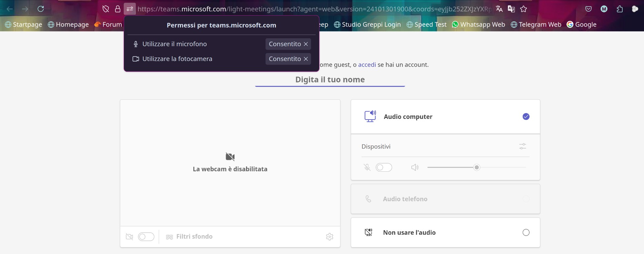Click the second translation extension icon
This screenshot has width=644, height=254.
click(511, 9)
